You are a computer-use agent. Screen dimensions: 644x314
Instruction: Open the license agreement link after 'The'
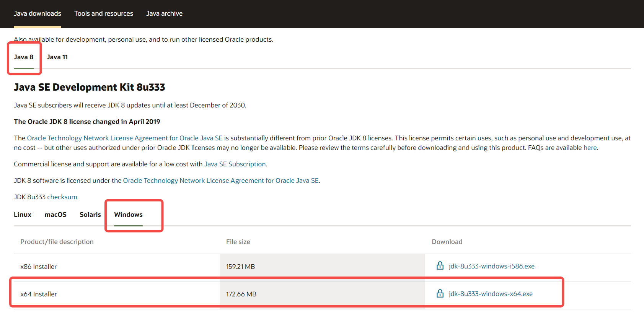[125, 138]
